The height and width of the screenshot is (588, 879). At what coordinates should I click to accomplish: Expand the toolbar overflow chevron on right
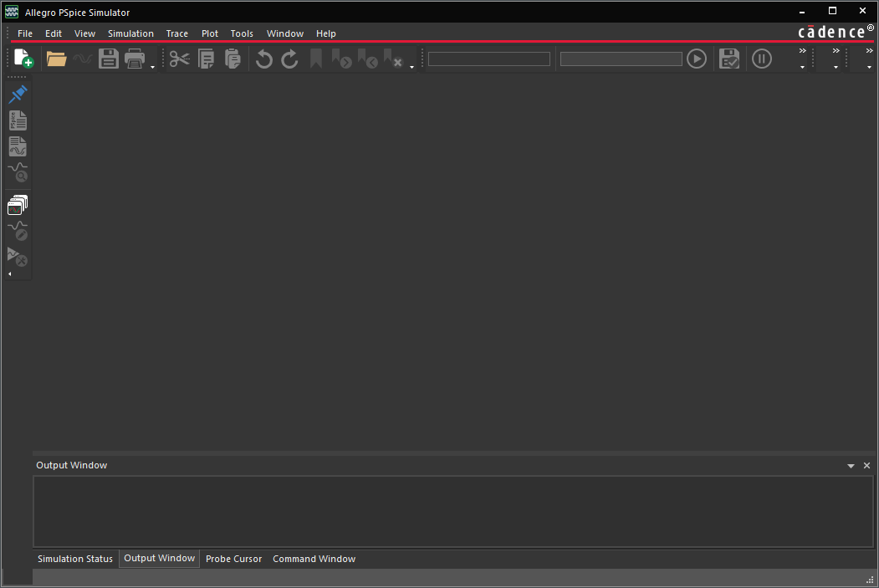[867, 50]
